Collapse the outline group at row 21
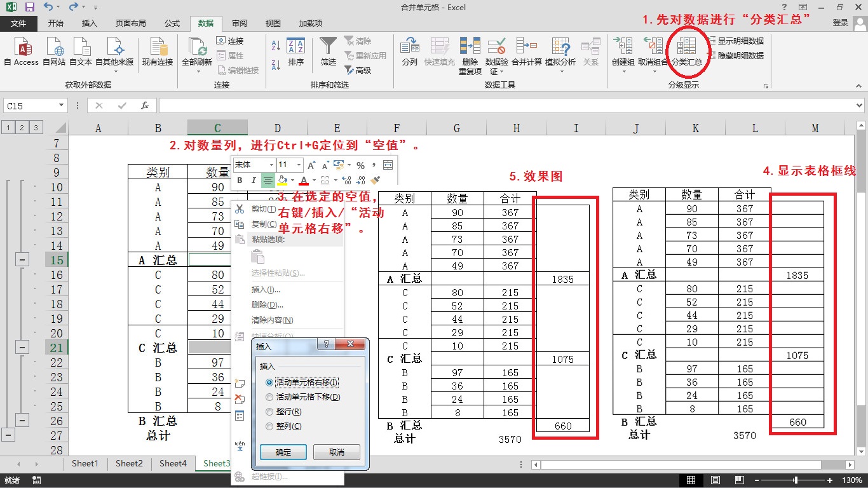This screenshot has width=868, height=488. point(22,348)
